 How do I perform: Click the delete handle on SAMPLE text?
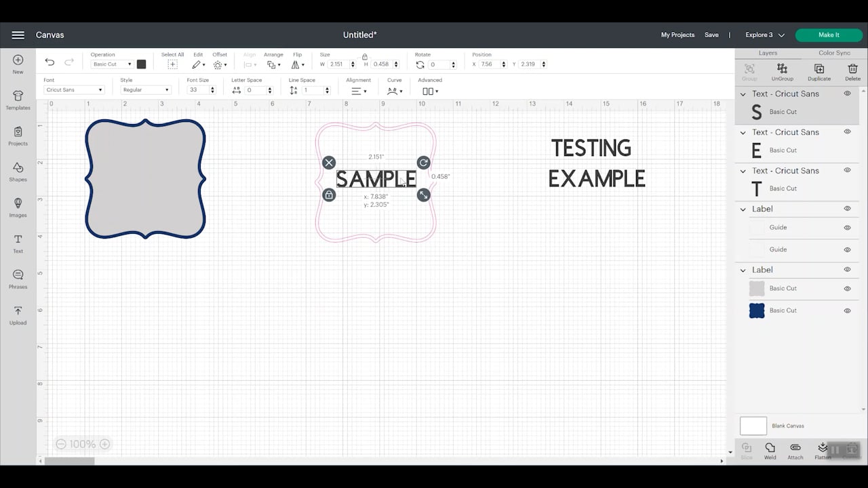329,163
